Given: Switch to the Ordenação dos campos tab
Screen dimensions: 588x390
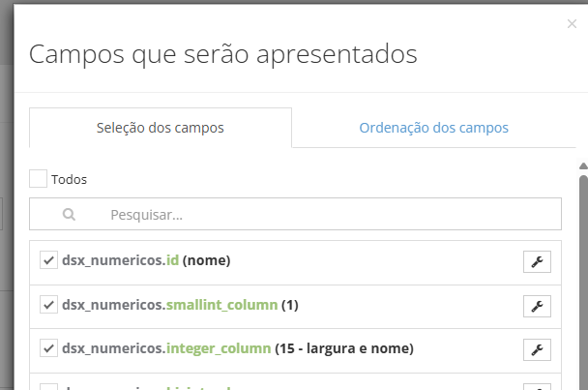Looking at the screenshot, I should coord(433,128).
